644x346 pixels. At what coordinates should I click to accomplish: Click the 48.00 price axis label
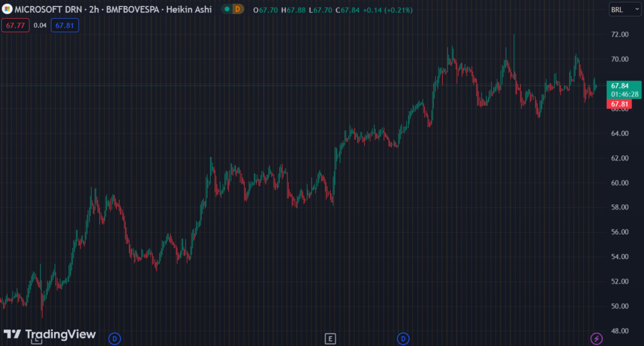pyautogui.click(x=619, y=331)
